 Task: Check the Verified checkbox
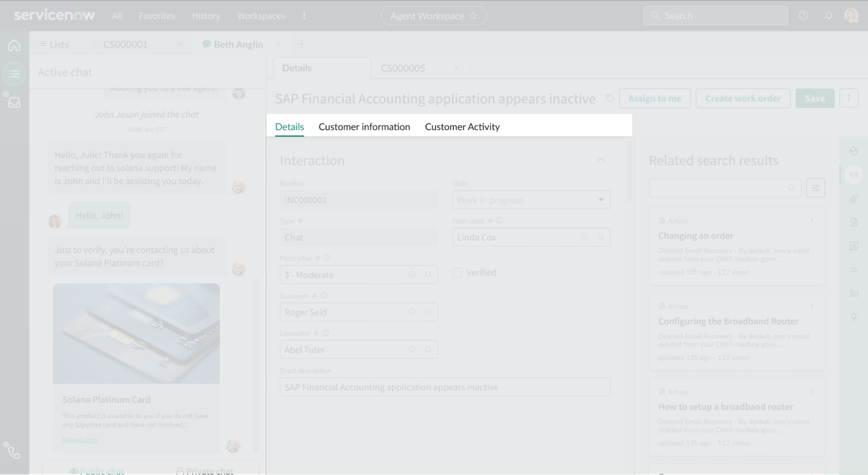457,272
